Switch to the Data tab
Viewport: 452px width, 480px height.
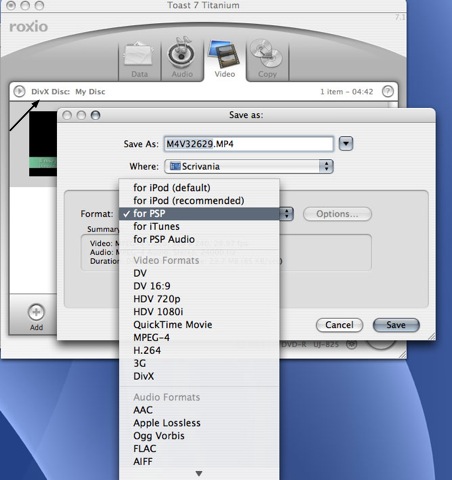pyautogui.click(x=139, y=60)
